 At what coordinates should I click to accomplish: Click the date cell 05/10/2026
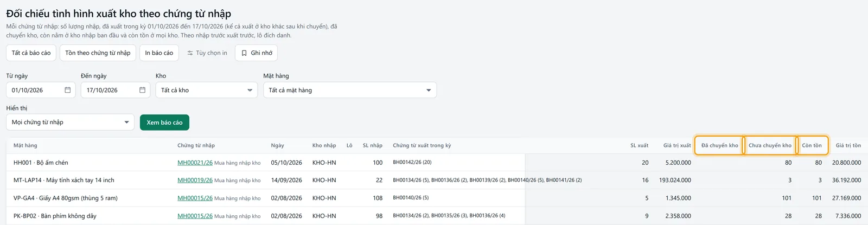tap(286, 163)
